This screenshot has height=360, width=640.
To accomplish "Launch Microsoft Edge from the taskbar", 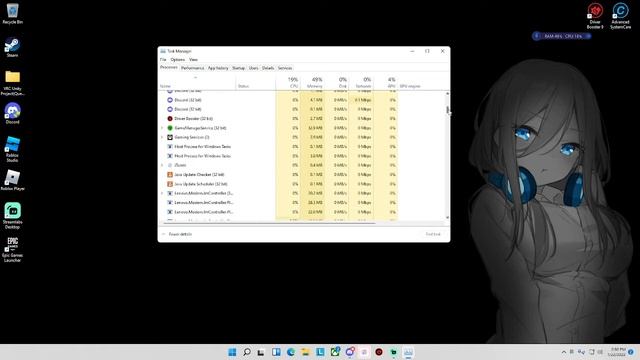I will click(x=291, y=352).
